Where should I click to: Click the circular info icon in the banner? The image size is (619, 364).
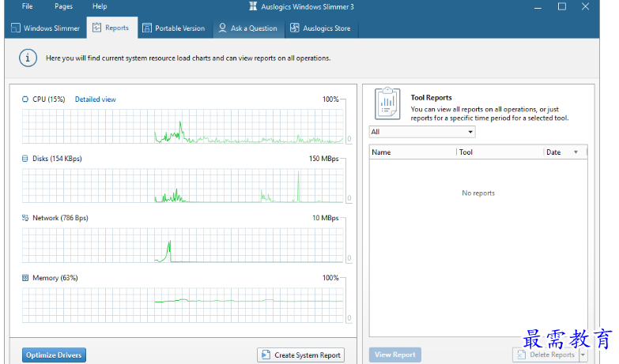coord(28,58)
